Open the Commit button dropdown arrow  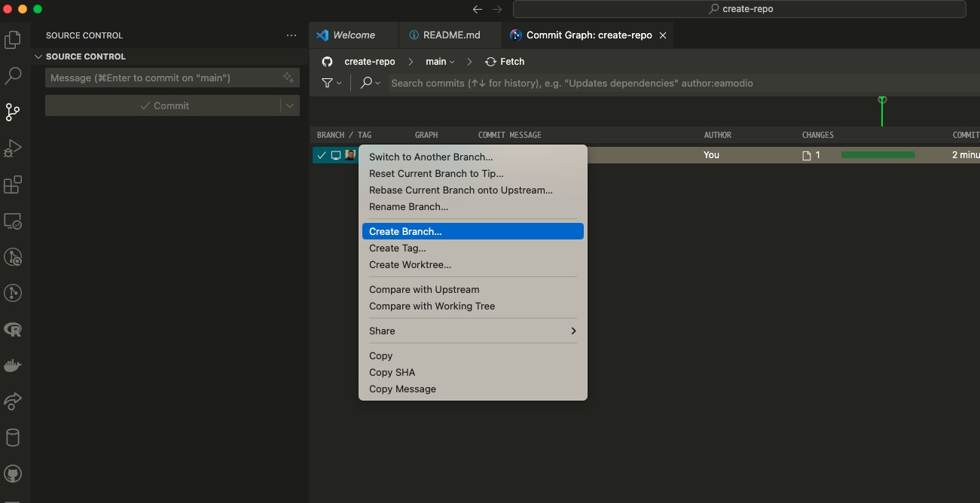pyautogui.click(x=290, y=106)
